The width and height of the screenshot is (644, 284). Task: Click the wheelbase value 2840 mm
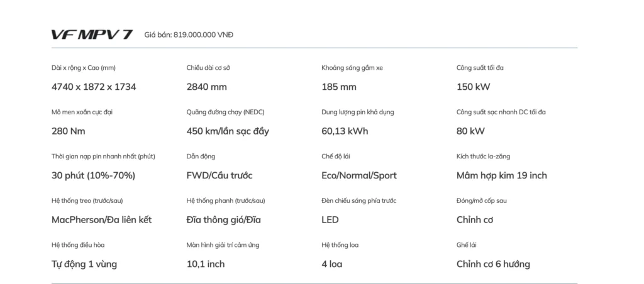207,87
